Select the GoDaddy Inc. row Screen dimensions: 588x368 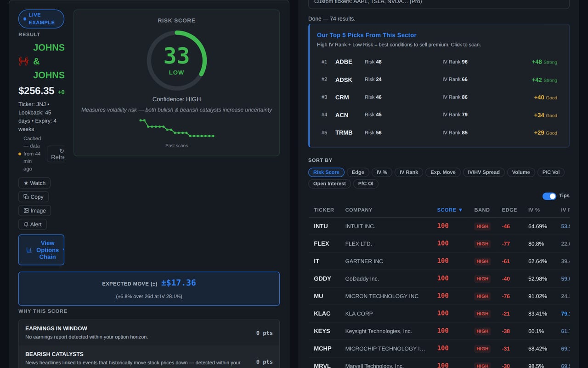pos(439,279)
